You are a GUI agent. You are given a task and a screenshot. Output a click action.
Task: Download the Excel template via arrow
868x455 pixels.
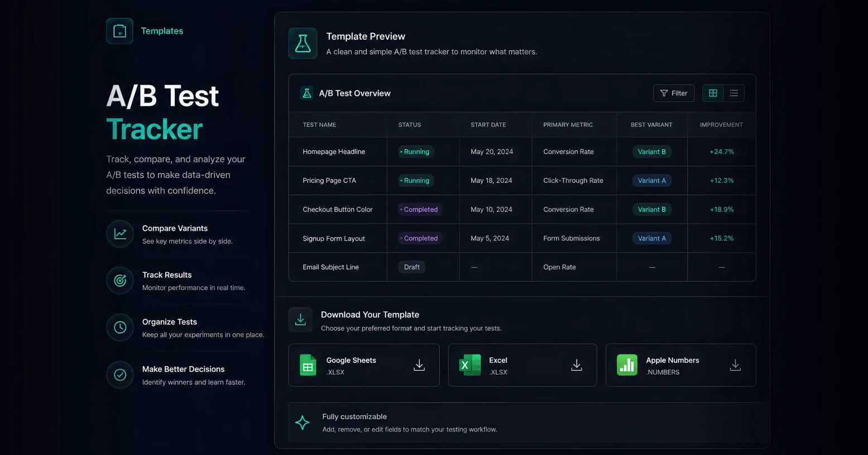pyautogui.click(x=577, y=365)
